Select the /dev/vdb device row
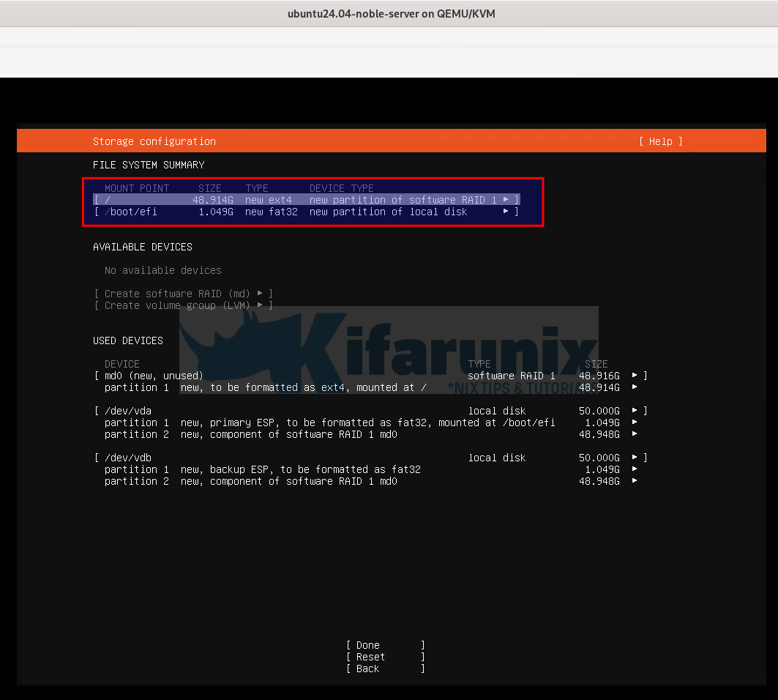This screenshot has height=700, width=778. [370, 458]
